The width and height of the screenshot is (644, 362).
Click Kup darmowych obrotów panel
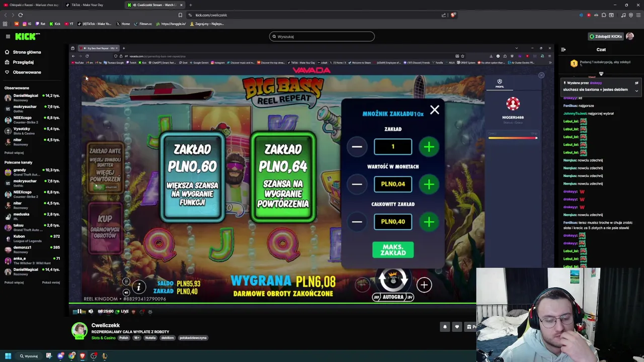pyautogui.click(x=105, y=228)
